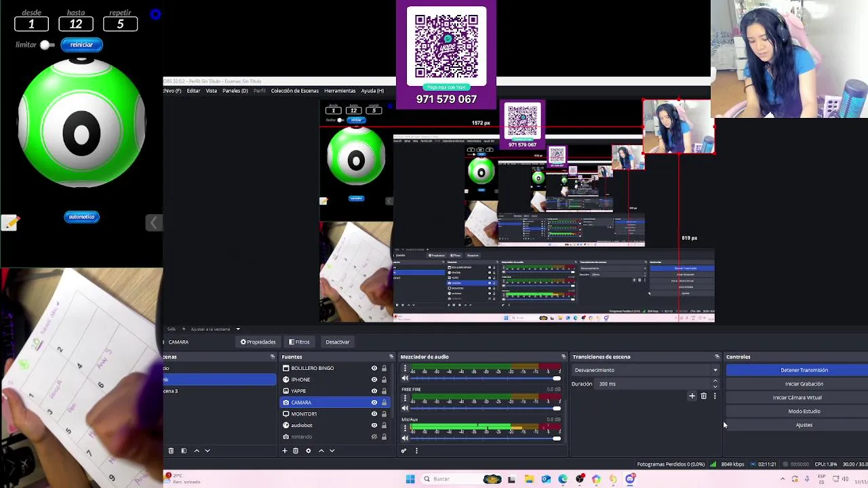This screenshot has height=488, width=868.
Task: Toggle visibility of MONITOR1 source
Action: pos(374,414)
